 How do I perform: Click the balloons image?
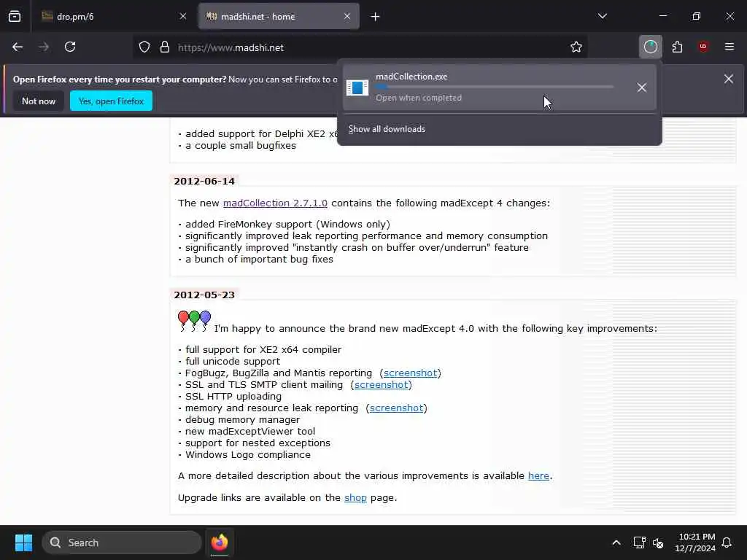coord(194,321)
